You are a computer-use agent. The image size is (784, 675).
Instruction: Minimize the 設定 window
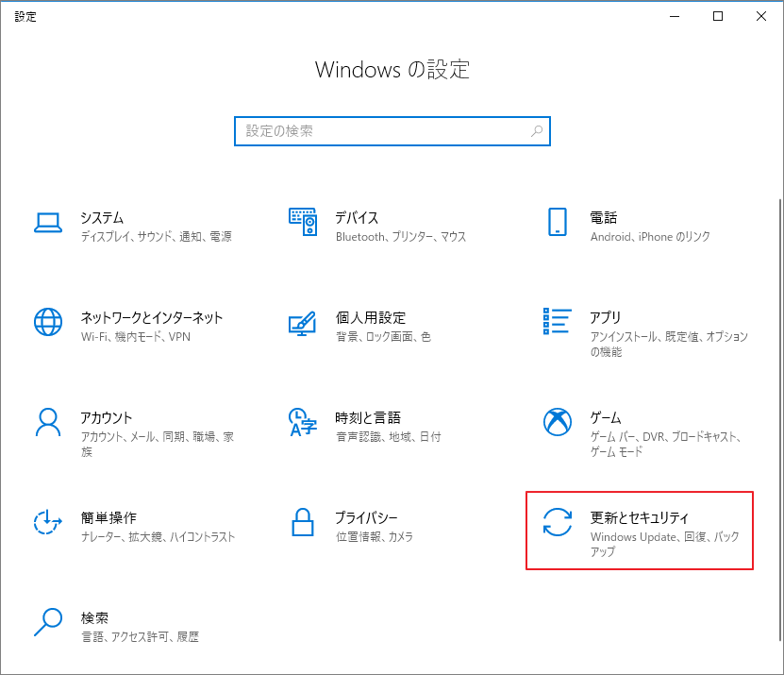675,16
